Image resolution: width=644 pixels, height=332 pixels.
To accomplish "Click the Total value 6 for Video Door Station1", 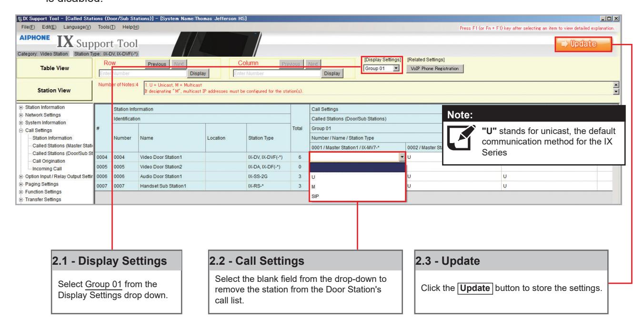I will click(300, 157).
